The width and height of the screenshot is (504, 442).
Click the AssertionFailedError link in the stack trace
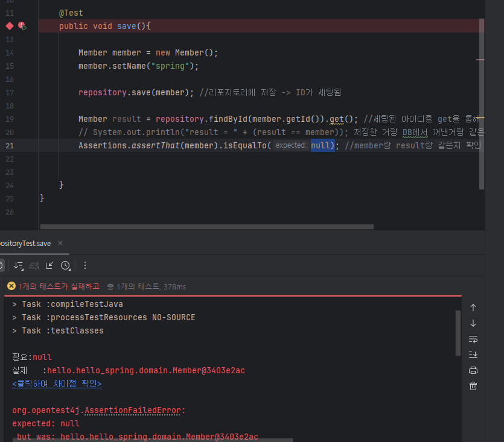132,410
